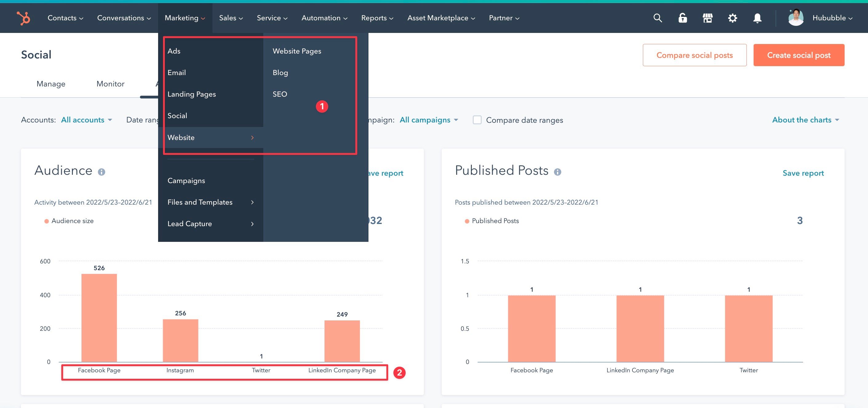Click the user avatar photo
Viewport: 868px width, 408px height.
(x=796, y=18)
